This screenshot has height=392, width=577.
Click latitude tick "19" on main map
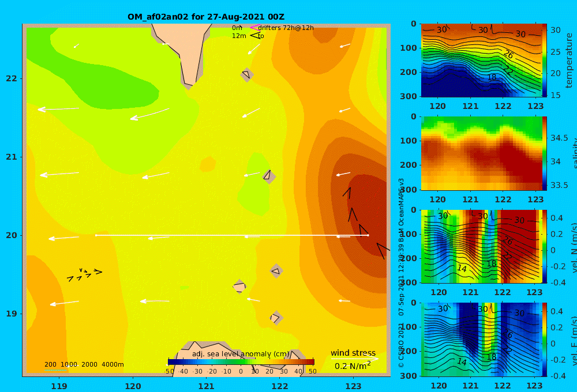tap(12, 314)
